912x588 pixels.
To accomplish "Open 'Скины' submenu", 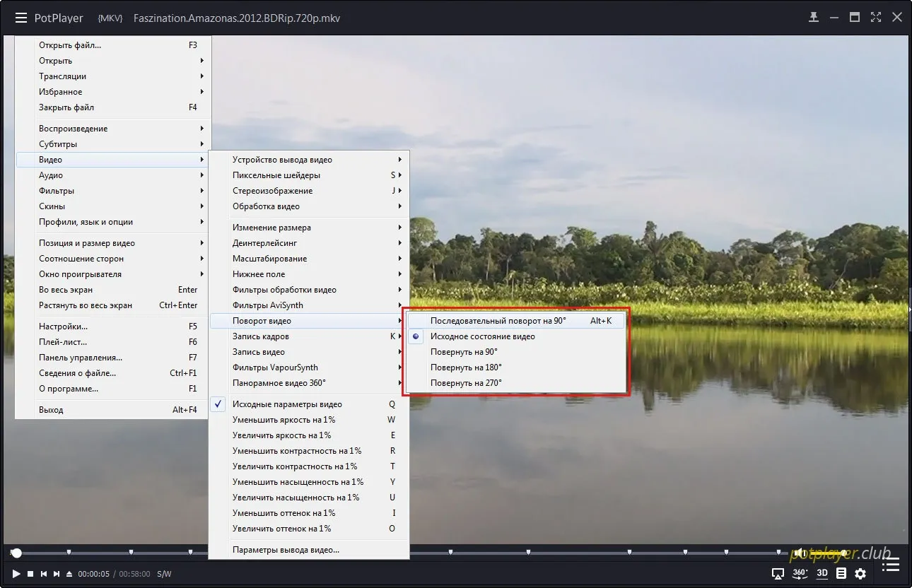I will pyautogui.click(x=112, y=206).
